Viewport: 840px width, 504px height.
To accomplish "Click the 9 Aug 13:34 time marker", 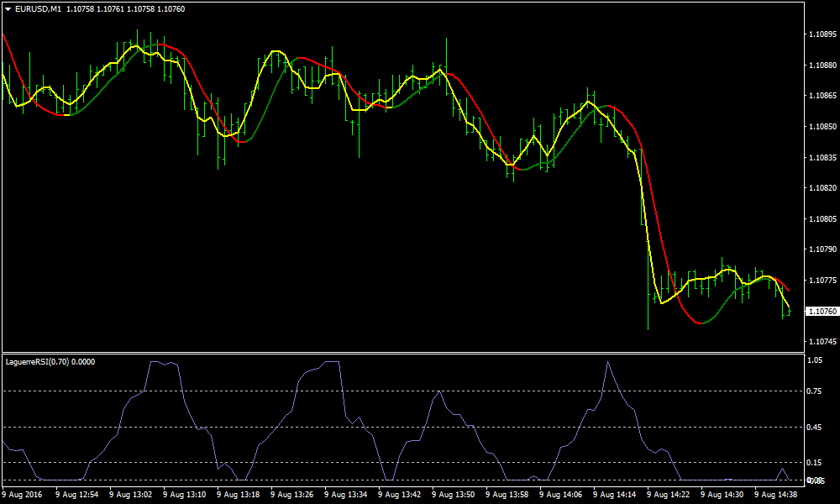I will click(346, 495).
